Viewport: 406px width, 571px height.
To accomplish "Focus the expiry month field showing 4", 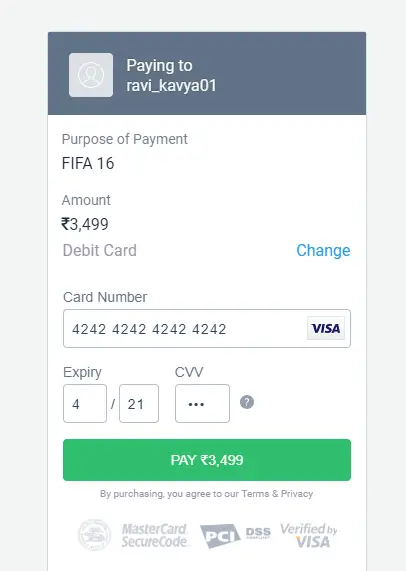I will point(85,403).
